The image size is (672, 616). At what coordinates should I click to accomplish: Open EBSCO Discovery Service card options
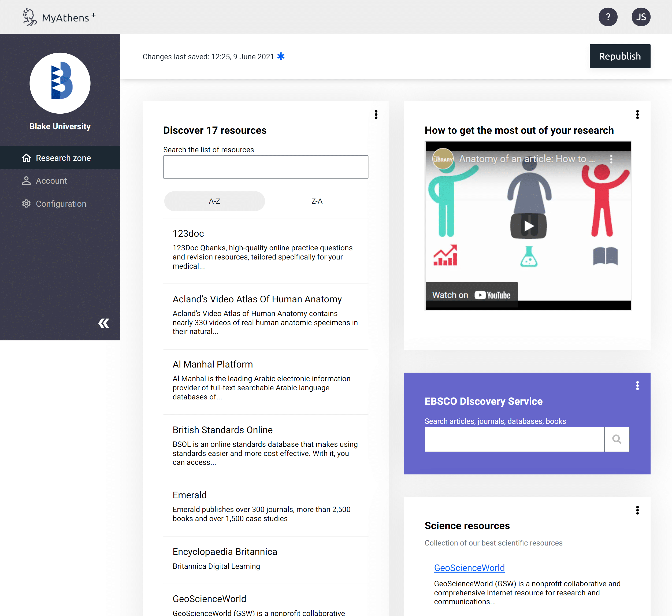(637, 385)
